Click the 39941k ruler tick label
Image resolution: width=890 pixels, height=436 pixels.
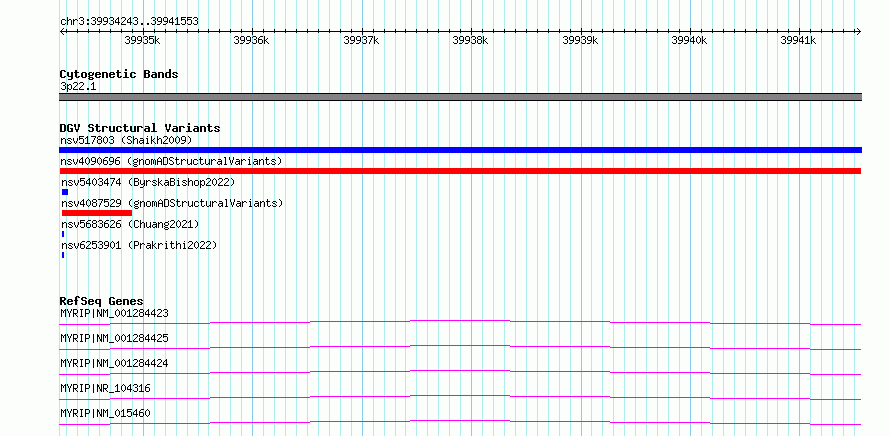[x=798, y=40]
